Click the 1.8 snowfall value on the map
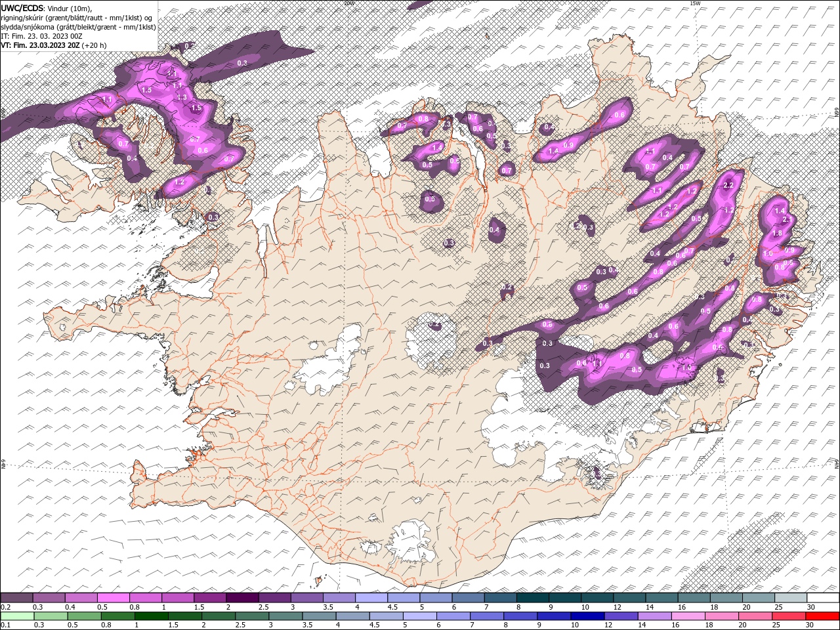 [777, 233]
